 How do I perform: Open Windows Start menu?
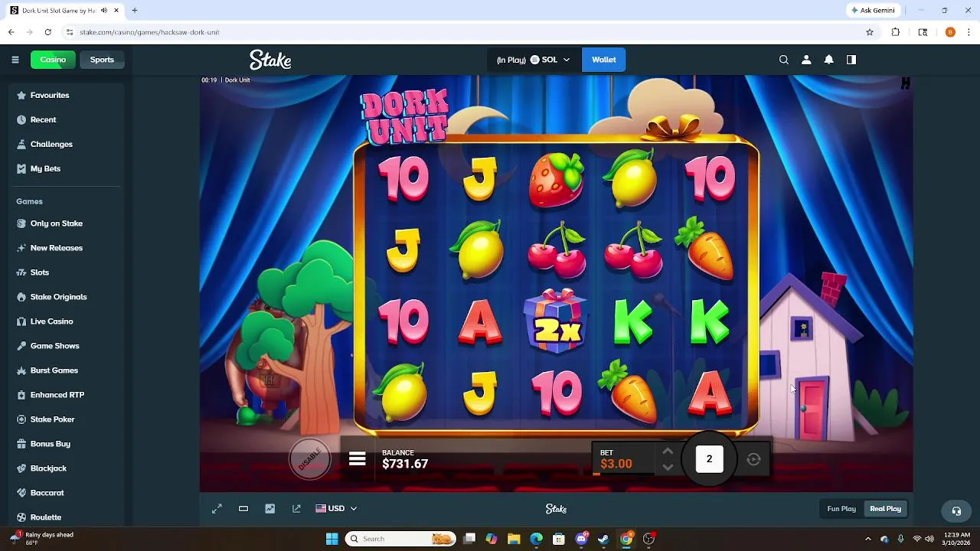(332, 539)
